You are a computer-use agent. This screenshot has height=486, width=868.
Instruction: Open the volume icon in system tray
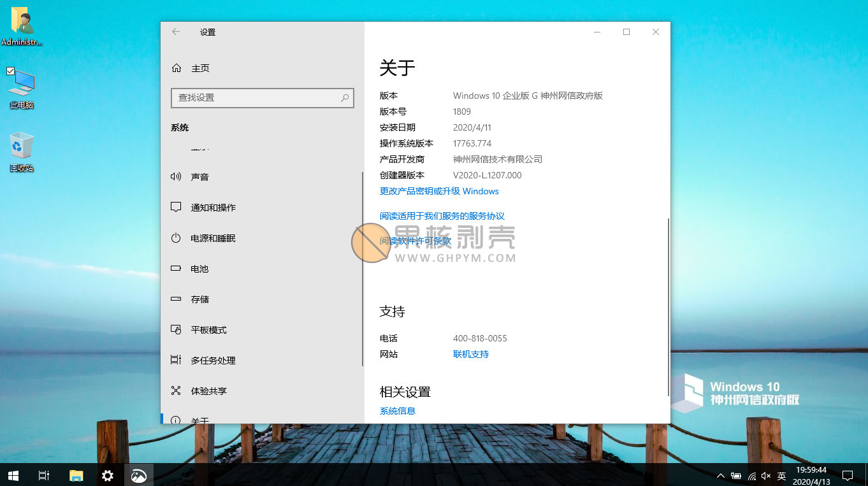pyautogui.click(x=766, y=476)
